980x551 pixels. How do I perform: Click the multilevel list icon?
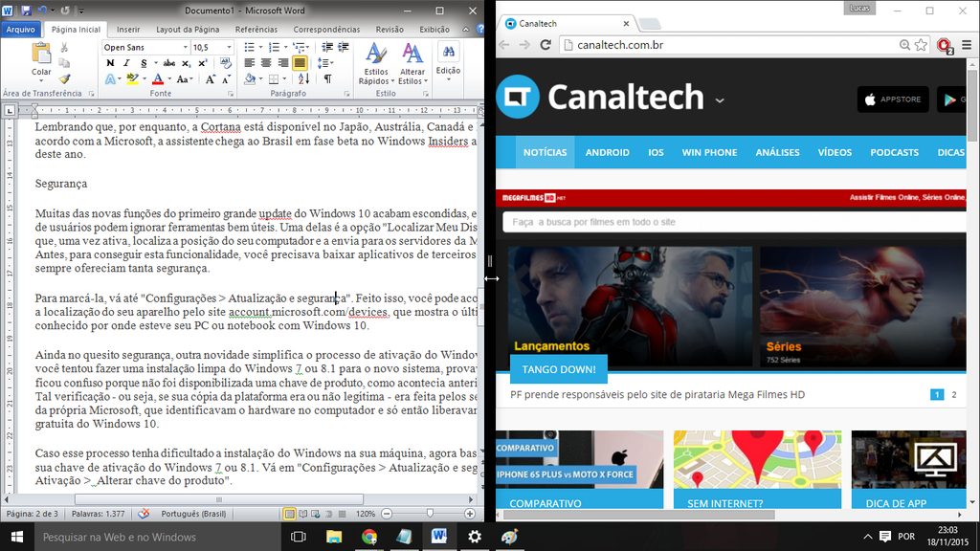click(299, 48)
